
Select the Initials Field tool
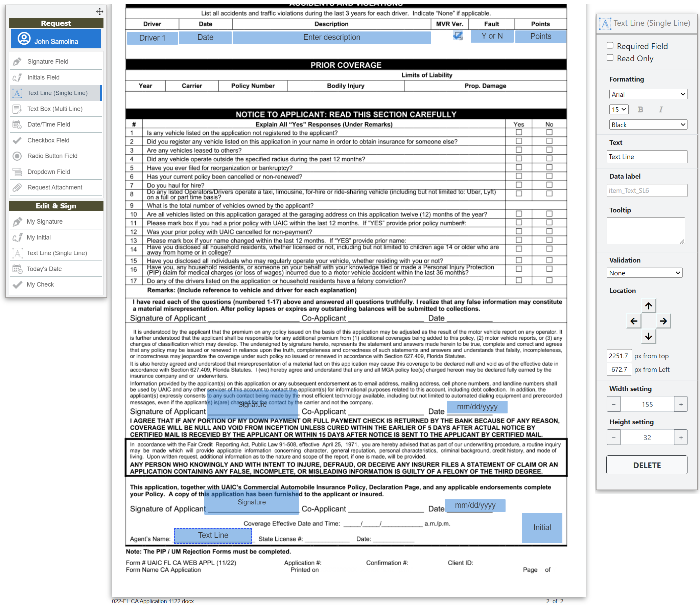[x=43, y=77]
